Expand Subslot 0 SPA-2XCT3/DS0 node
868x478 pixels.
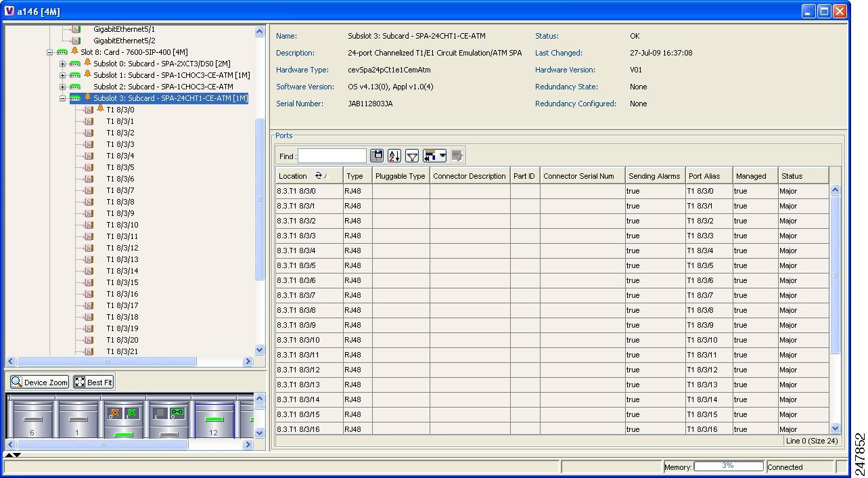(62, 64)
